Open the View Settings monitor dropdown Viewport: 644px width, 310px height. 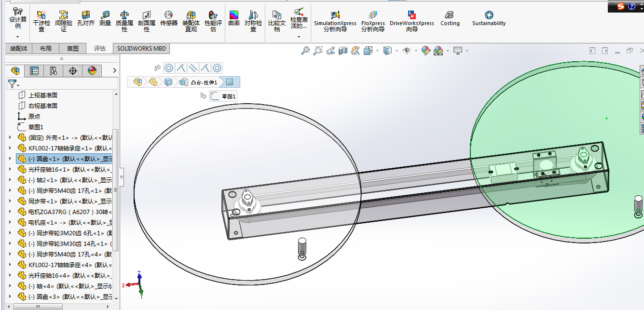pyautogui.click(x=467, y=51)
